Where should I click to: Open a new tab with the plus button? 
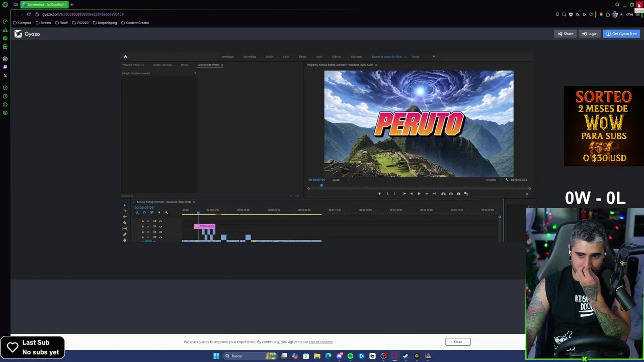(72, 5)
